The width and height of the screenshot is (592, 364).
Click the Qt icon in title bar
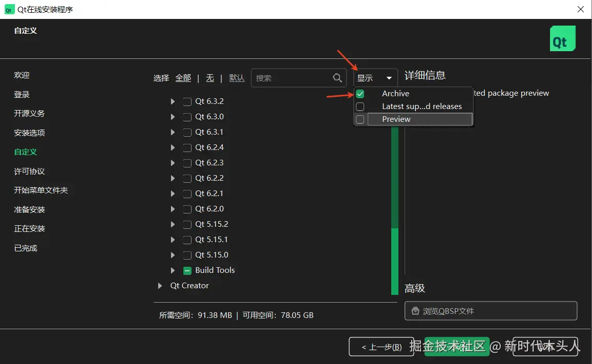click(9, 9)
